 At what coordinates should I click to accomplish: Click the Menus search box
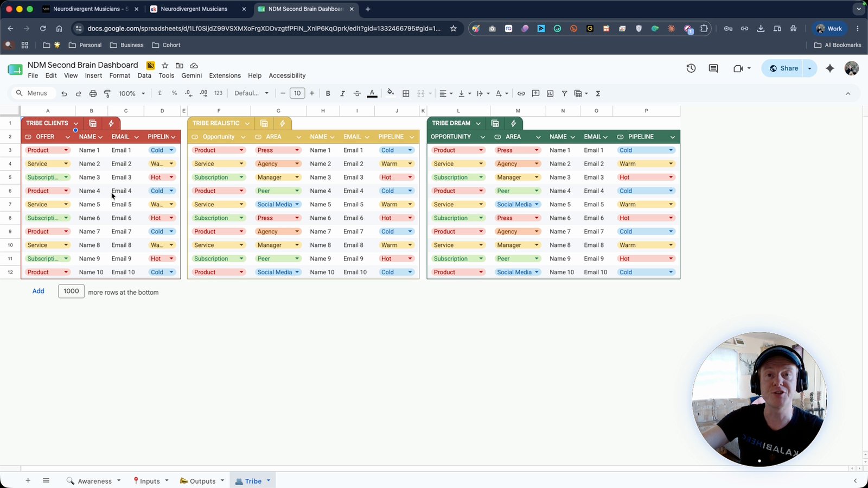click(x=34, y=93)
